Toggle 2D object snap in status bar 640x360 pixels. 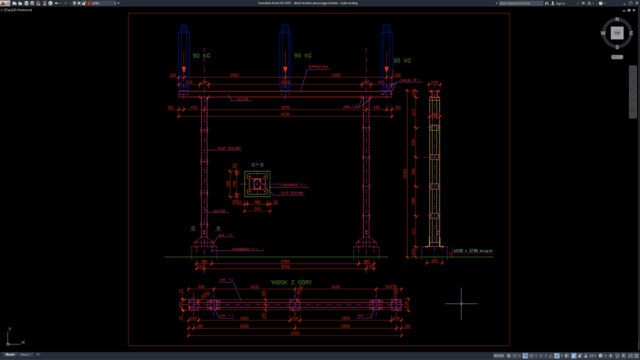point(557,356)
